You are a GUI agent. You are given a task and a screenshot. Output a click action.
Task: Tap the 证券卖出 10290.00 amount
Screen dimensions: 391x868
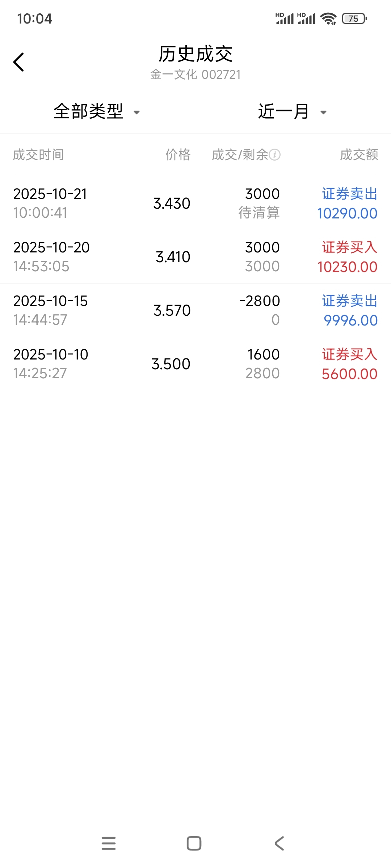point(348,213)
